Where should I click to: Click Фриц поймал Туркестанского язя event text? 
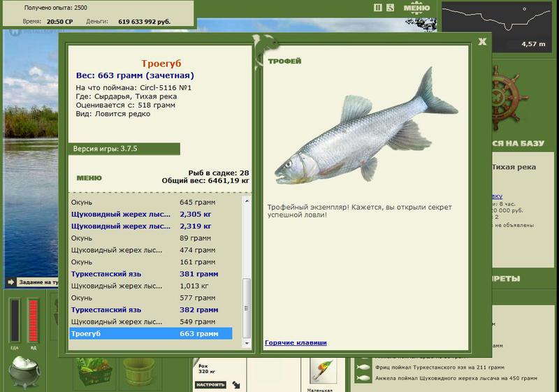click(x=440, y=367)
